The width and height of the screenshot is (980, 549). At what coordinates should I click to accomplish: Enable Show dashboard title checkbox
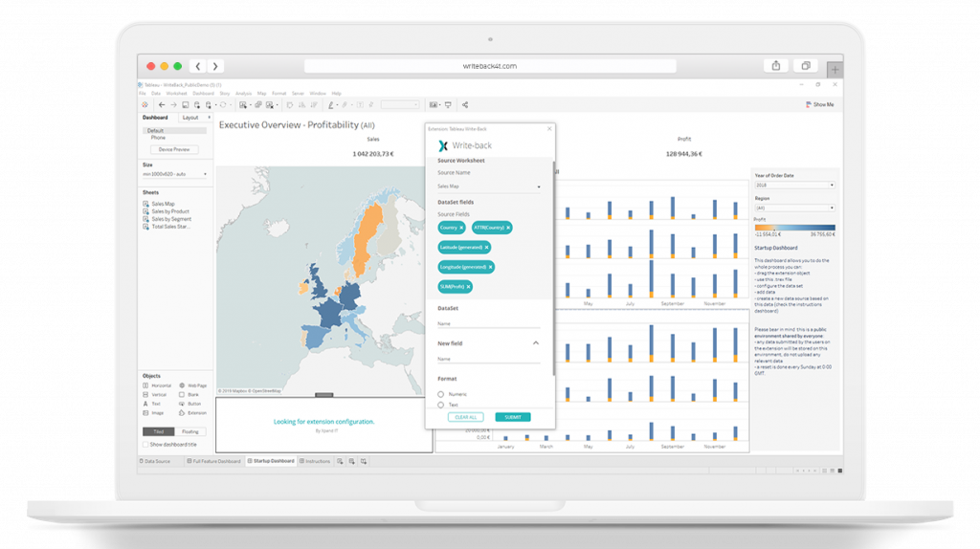coord(145,444)
